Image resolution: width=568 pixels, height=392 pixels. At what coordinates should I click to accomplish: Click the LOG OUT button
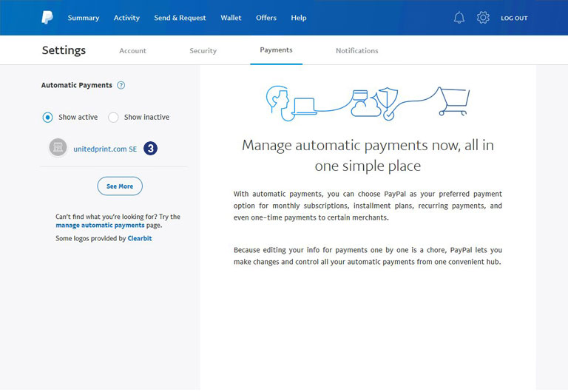pyautogui.click(x=514, y=18)
